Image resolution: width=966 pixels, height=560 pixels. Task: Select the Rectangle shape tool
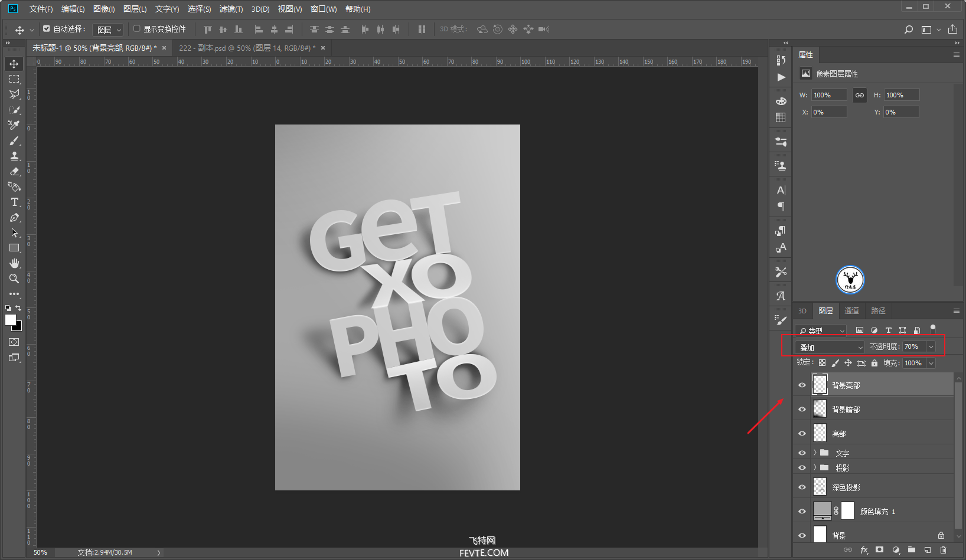(14, 248)
